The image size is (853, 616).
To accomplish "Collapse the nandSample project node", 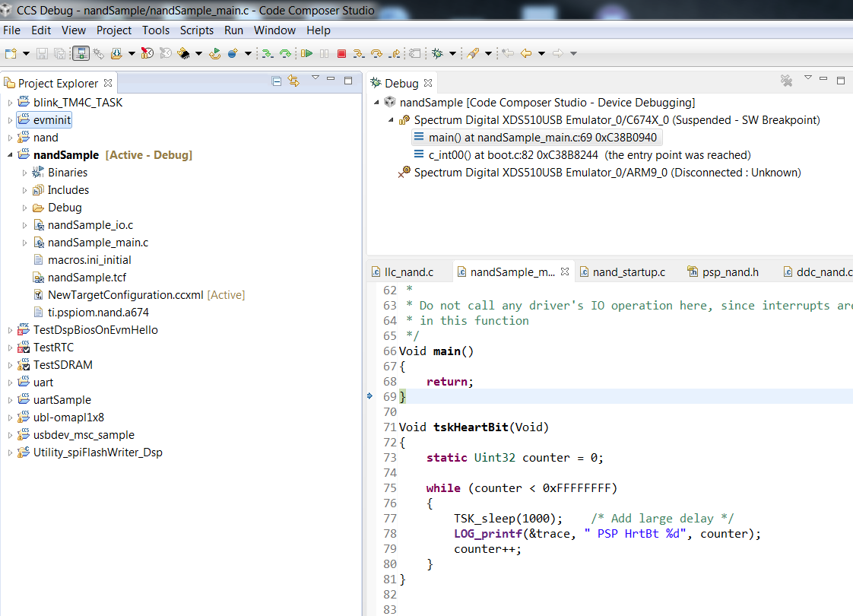I will click(x=10, y=155).
